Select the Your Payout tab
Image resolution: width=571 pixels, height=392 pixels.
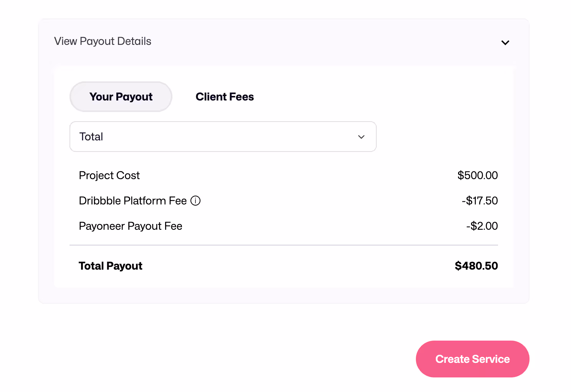pyautogui.click(x=121, y=97)
